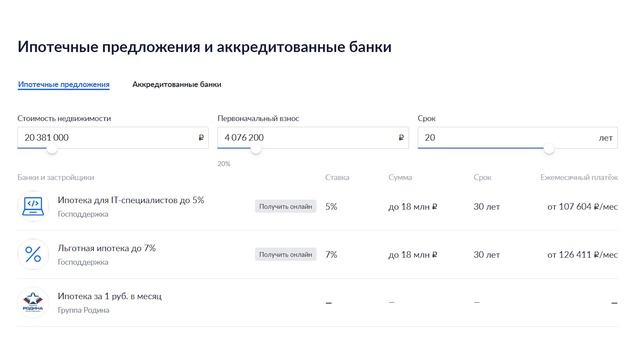Click the ruble sign in Первоначальный взнос field
This screenshot has width=640, height=360.
tap(401, 138)
